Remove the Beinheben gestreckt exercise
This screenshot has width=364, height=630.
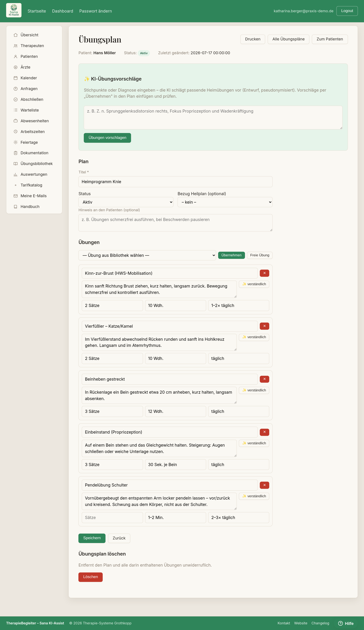tap(264, 379)
